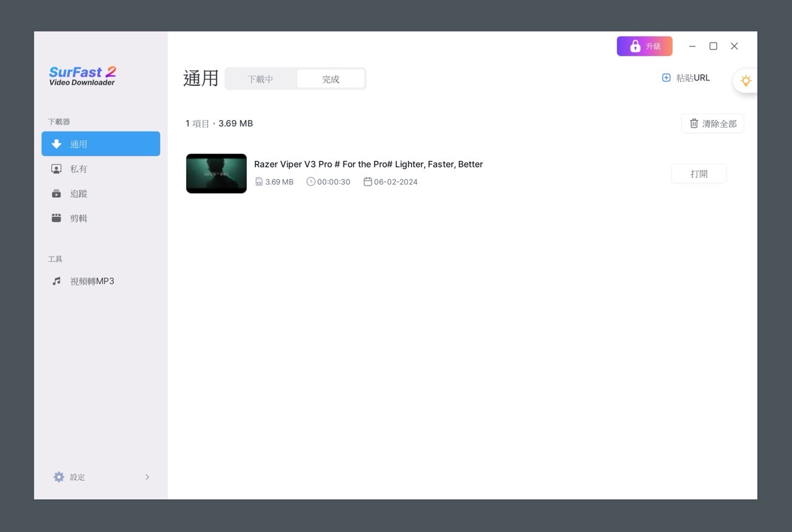
Task: Click the download arrow icon beside 通用
Action: click(x=56, y=144)
